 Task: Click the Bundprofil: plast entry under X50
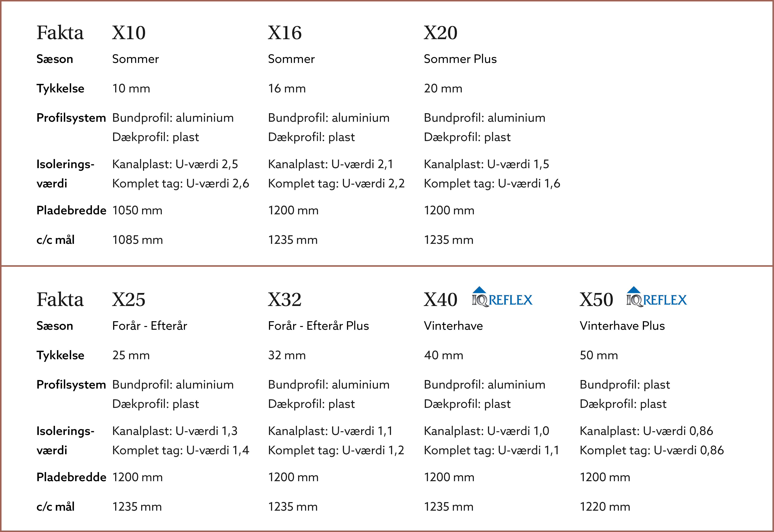(x=624, y=385)
